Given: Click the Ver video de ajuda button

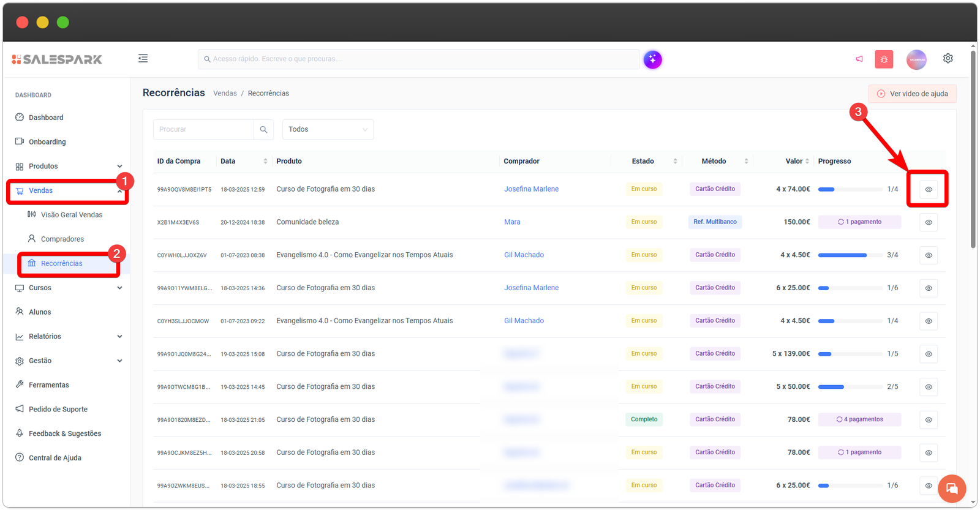Looking at the screenshot, I should coord(912,94).
